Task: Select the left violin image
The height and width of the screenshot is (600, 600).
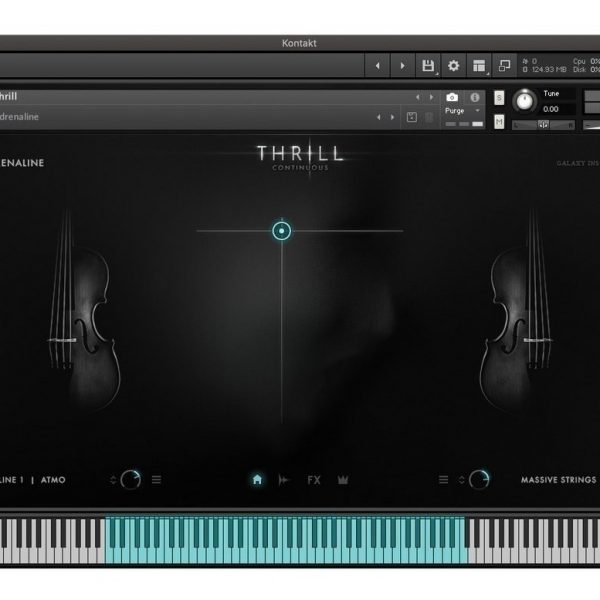Action: coord(83,310)
